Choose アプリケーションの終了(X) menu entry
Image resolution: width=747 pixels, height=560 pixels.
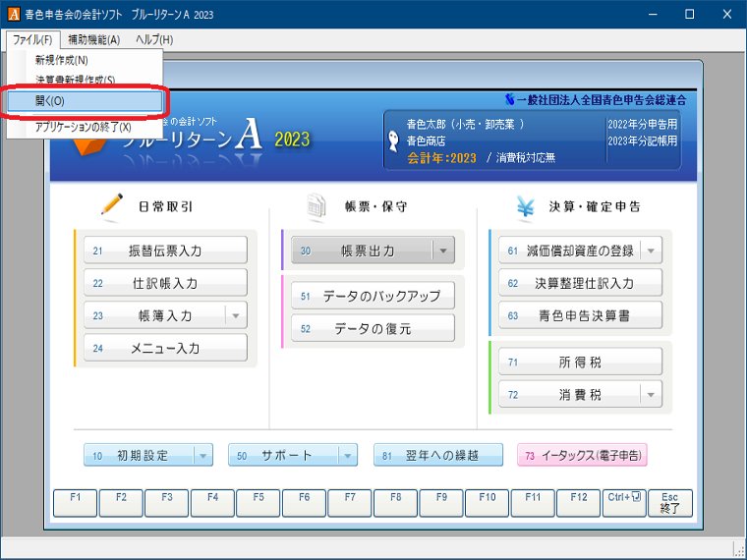[86, 127]
